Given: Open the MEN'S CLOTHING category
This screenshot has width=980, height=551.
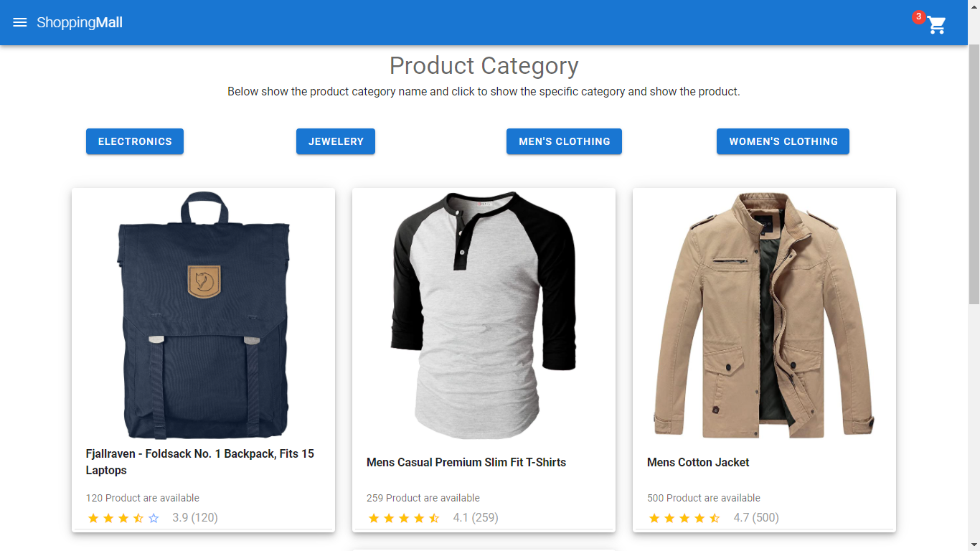Looking at the screenshot, I should pos(564,141).
